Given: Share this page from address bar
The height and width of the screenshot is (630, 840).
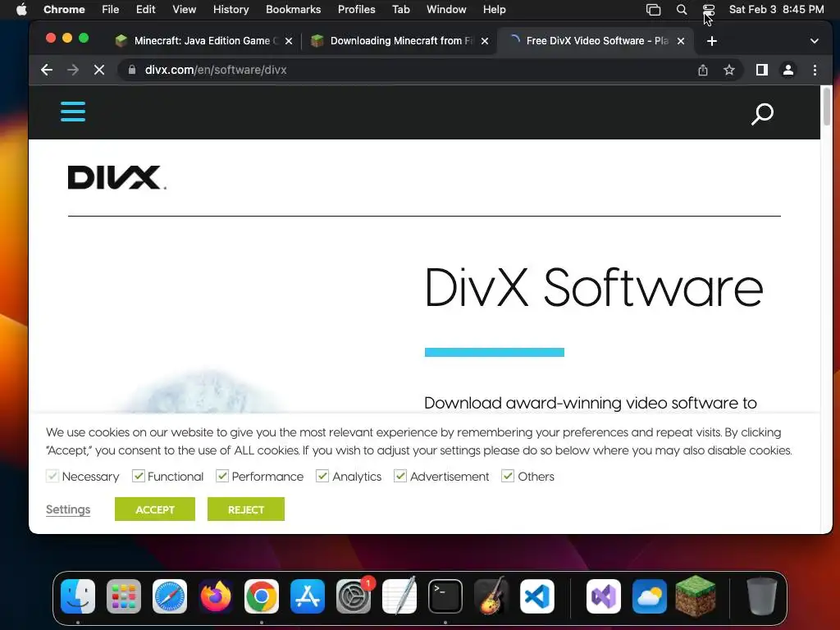Looking at the screenshot, I should (703, 70).
